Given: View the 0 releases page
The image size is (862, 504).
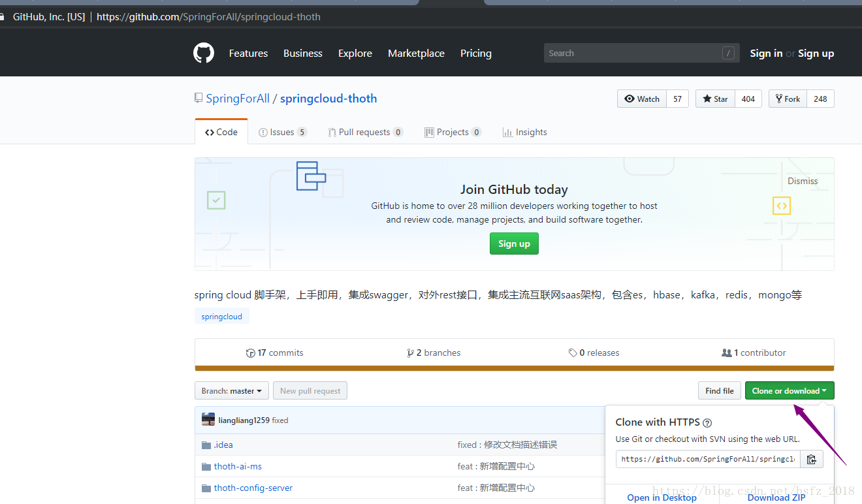Looking at the screenshot, I should click(x=594, y=353).
